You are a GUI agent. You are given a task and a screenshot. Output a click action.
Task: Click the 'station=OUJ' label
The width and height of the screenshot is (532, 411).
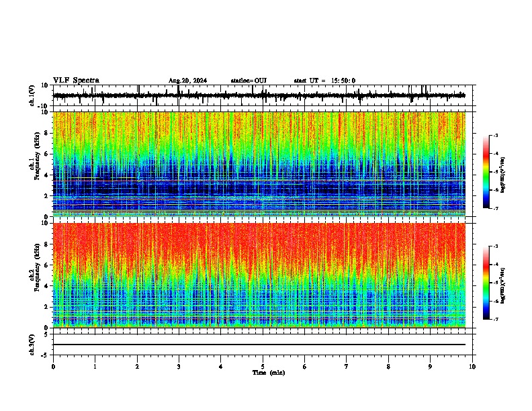249,81
